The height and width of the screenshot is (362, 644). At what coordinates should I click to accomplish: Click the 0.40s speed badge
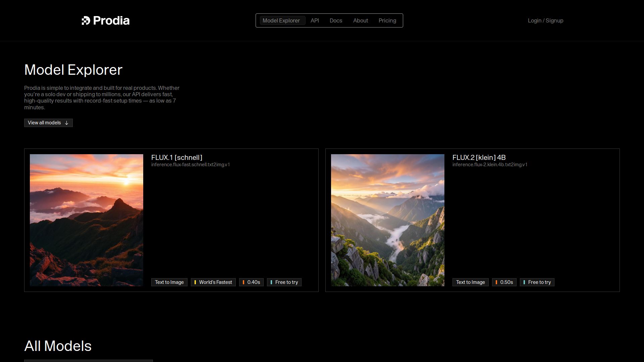click(x=252, y=282)
